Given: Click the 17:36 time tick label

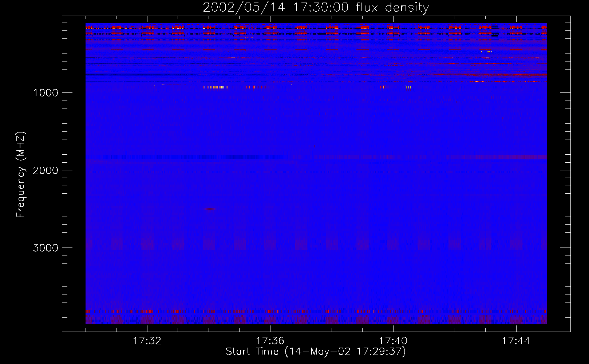Looking at the screenshot, I should 270,341.
